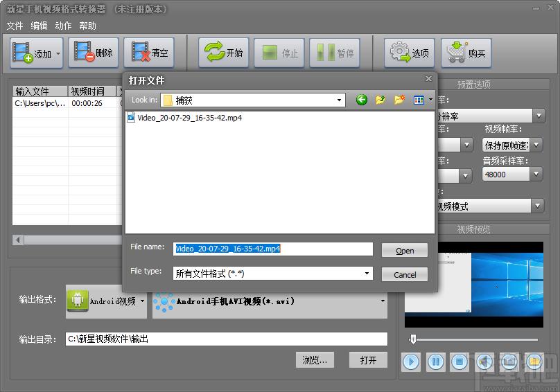Click the Stop (停止) toolbar button
The width and height of the screenshot is (560, 392).
279,53
